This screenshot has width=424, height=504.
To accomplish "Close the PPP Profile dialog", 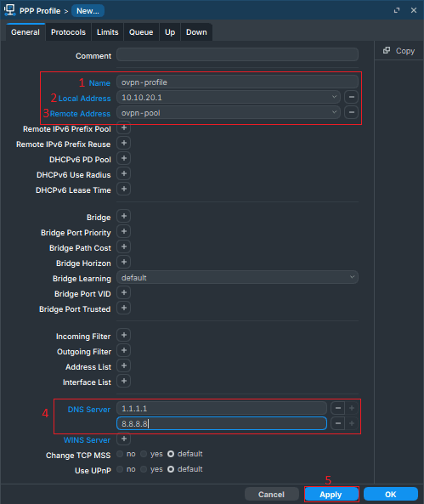I will click(x=414, y=10).
